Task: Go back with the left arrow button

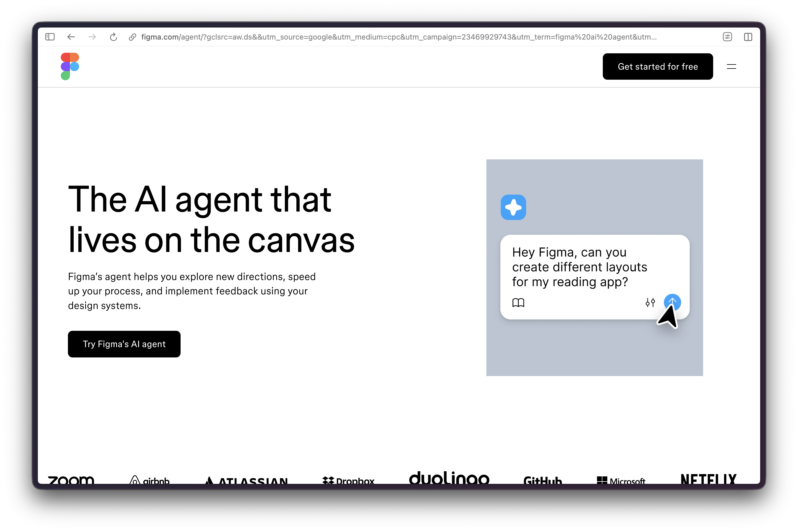Action: 71,37
